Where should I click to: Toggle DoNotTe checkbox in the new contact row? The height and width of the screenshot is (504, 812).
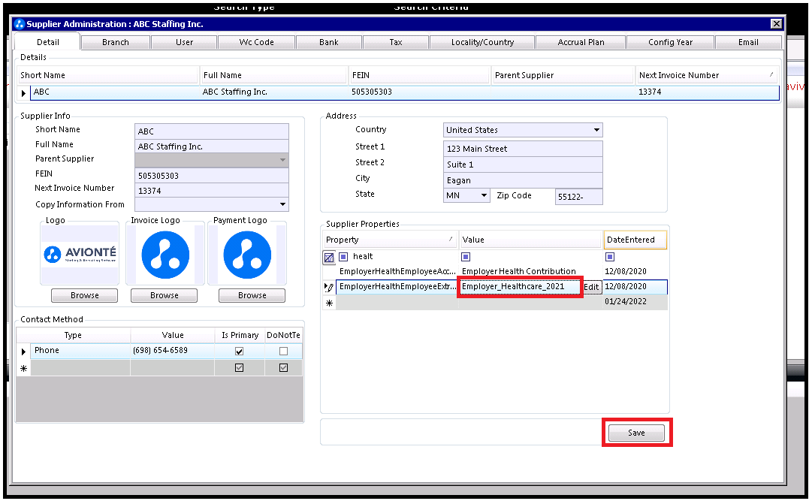pos(283,368)
